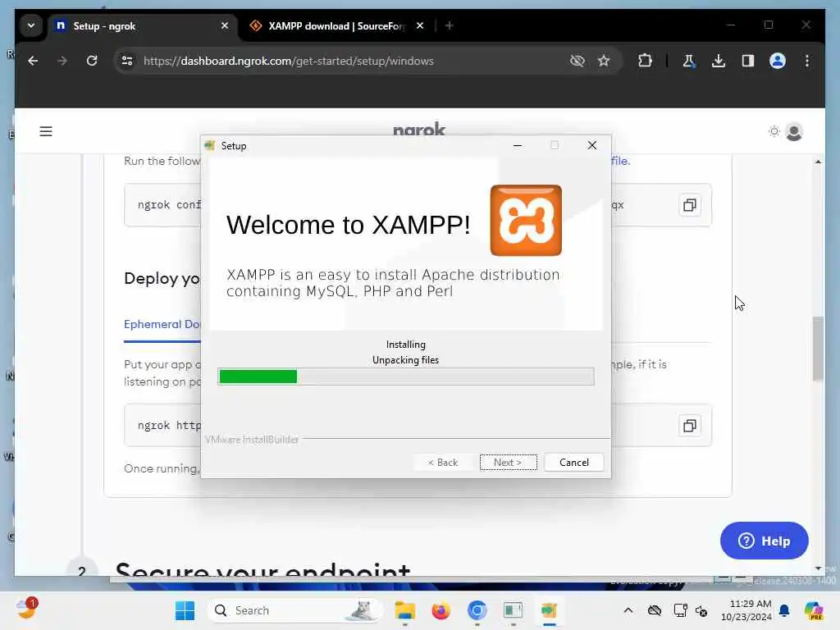Switch to the XAMPP download SourceForge tab
The height and width of the screenshot is (630, 840).
pyautogui.click(x=337, y=25)
